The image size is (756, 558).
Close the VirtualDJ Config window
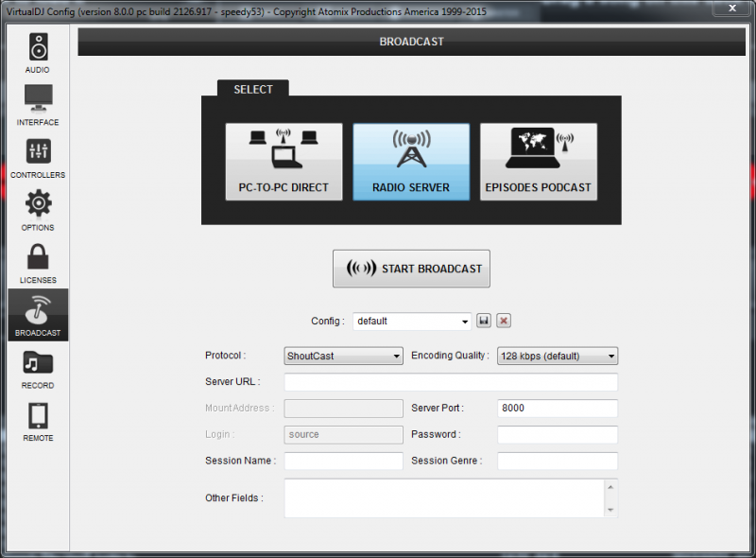tap(732, 9)
